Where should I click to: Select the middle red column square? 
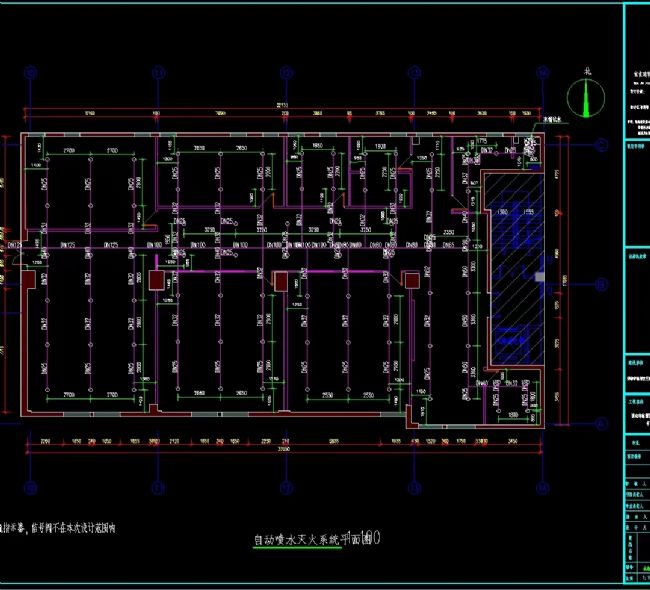[x=282, y=281]
